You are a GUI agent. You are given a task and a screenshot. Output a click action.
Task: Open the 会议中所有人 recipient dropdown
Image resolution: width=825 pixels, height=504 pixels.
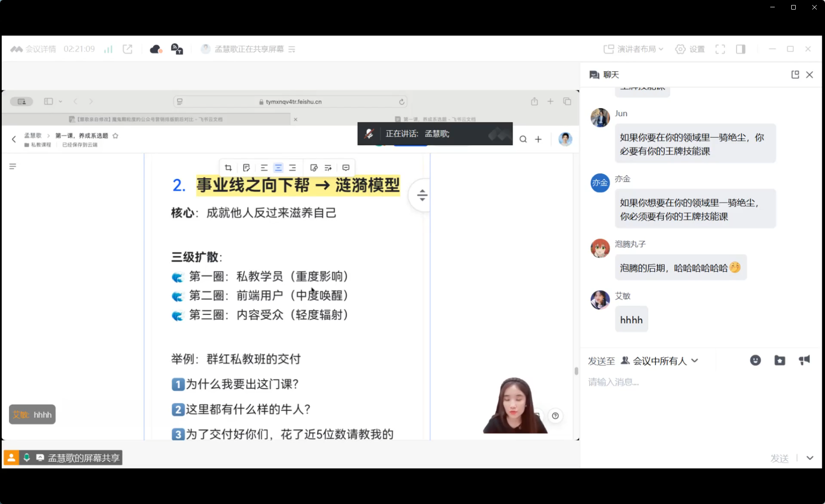659,361
